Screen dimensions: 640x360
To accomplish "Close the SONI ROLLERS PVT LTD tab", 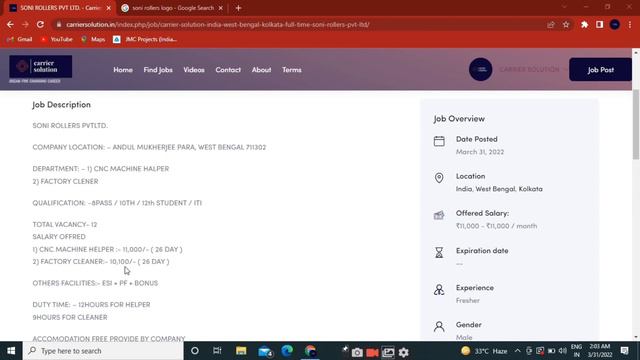I will (109, 8).
